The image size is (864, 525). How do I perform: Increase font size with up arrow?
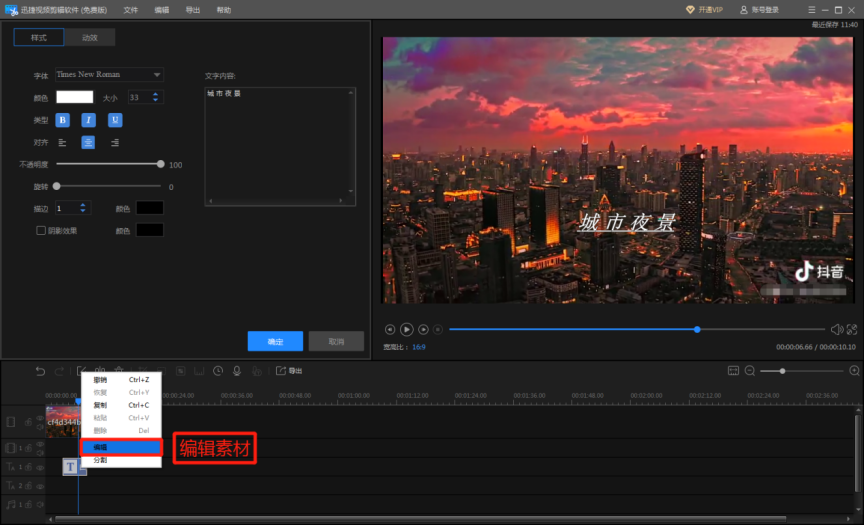point(155,94)
